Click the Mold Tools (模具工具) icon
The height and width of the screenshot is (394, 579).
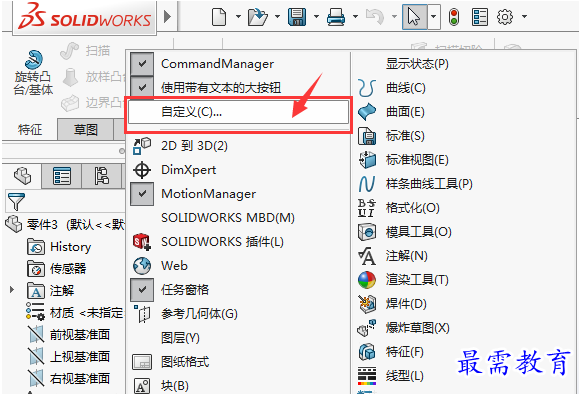pyautogui.click(x=367, y=232)
